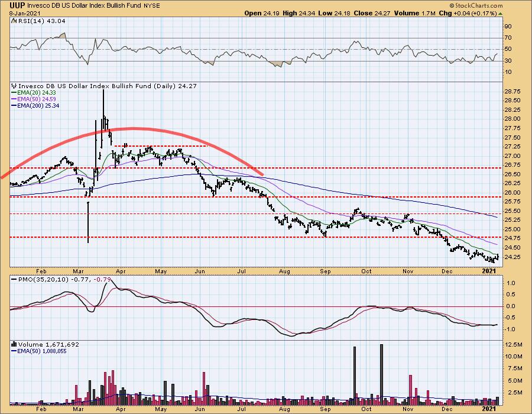
Task: Click the 24.25 price axis label
Action: [512, 257]
